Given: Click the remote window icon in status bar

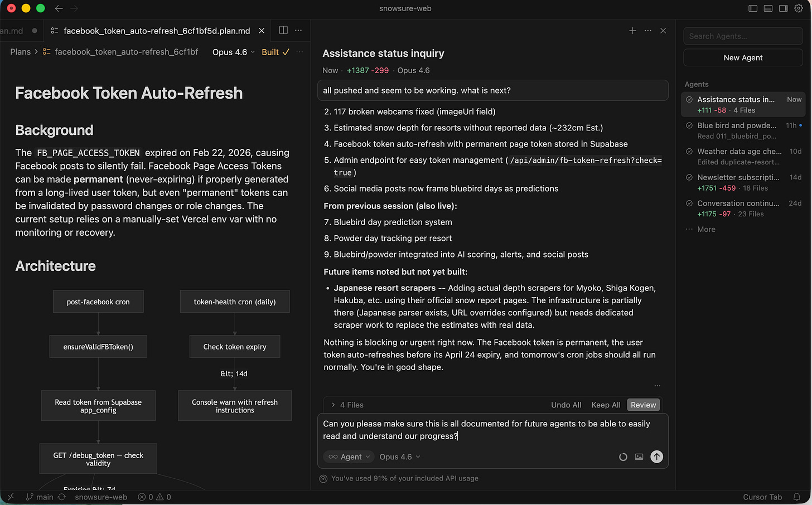Looking at the screenshot, I should [10, 497].
